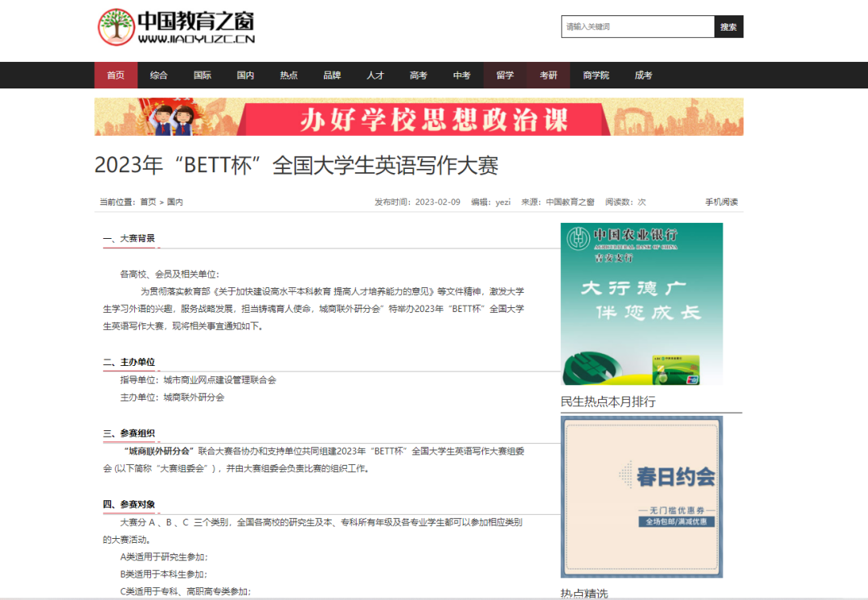Open the 商学院 section
This screenshot has height=600, width=868.
coord(596,75)
